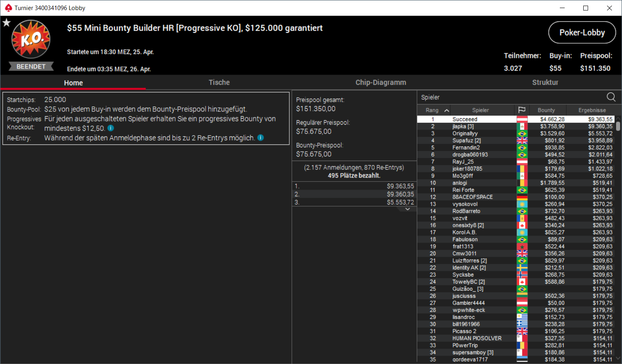Expand the payout list chevron
Image resolution: width=622 pixels, height=364 pixels.
point(408,209)
